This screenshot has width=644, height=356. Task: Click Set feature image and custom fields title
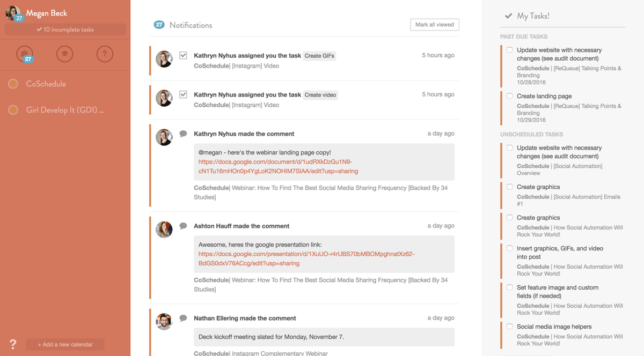tap(558, 292)
